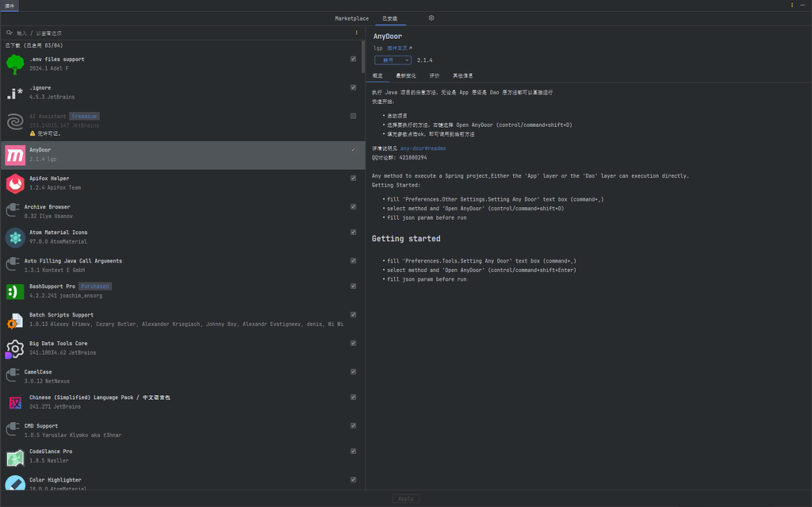This screenshot has height=507, width=812.
Task: Click the Freemium tag on AI Assistant
Action: tap(84, 116)
